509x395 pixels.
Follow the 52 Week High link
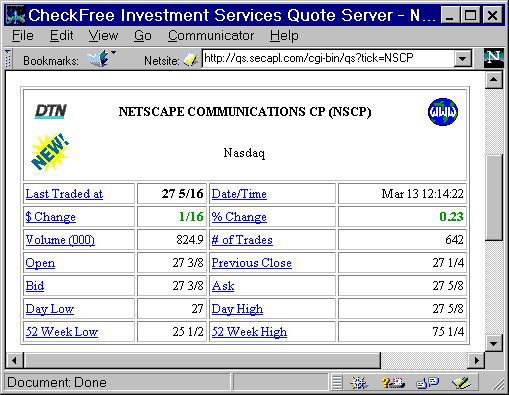(x=249, y=332)
